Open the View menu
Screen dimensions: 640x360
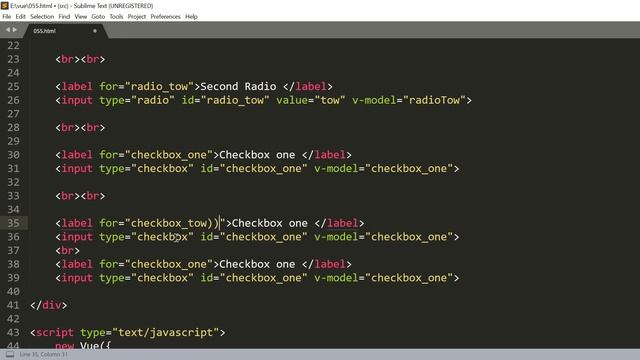click(x=80, y=17)
